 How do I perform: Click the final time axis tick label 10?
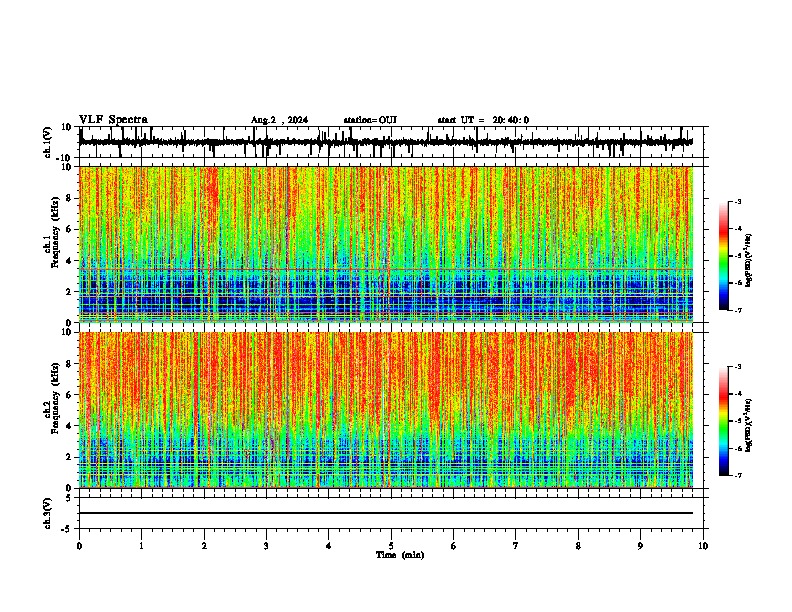tap(703, 546)
